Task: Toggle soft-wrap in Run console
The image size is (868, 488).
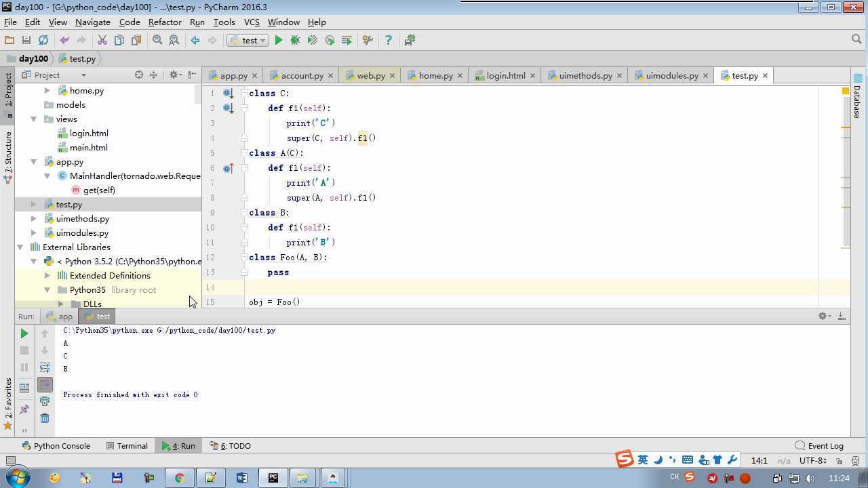Action: pyautogui.click(x=45, y=367)
